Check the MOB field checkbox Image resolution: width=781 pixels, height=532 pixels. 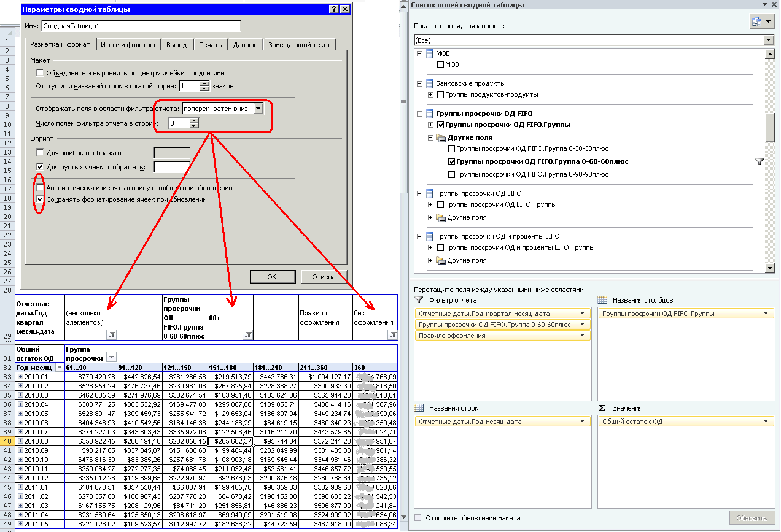(440, 64)
